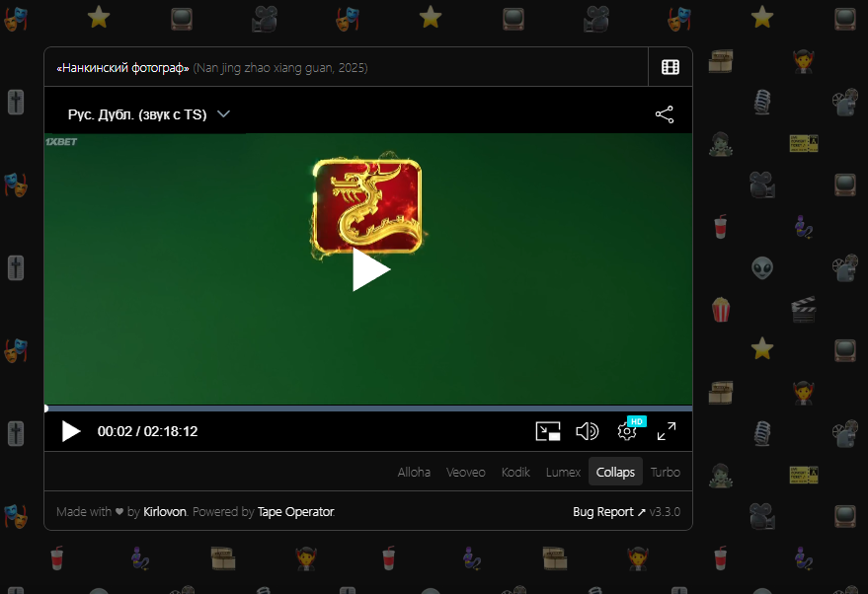
Task: Enter fullscreen mode
Action: (667, 431)
